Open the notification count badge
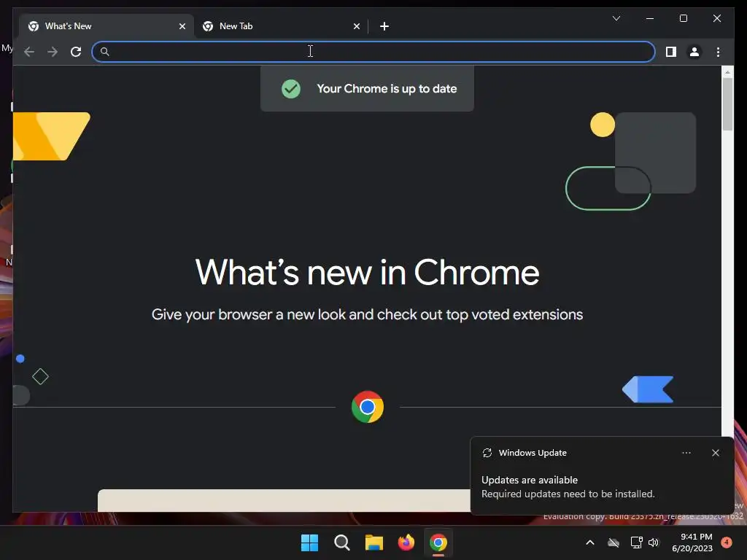Viewport: 747px width, 560px height. pyautogui.click(x=727, y=542)
